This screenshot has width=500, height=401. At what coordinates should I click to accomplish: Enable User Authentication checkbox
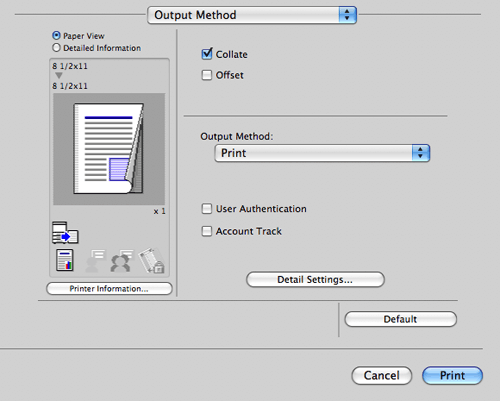(207, 209)
